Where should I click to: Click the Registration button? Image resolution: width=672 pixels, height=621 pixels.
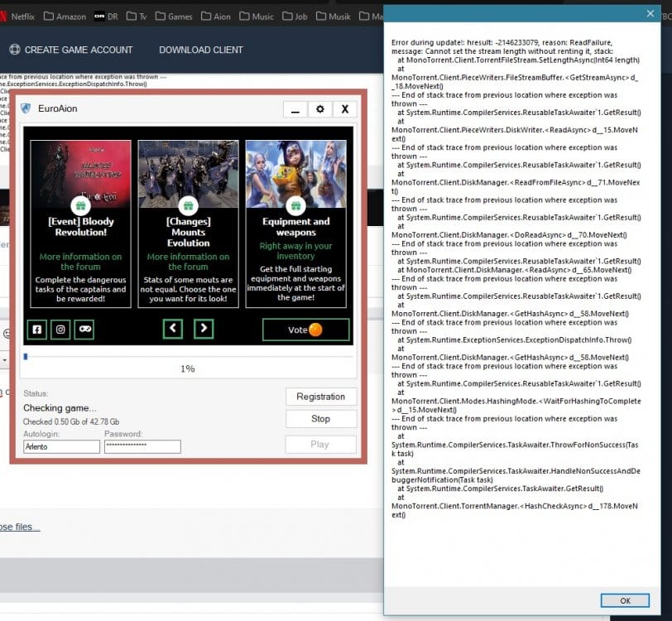(320, 397)
